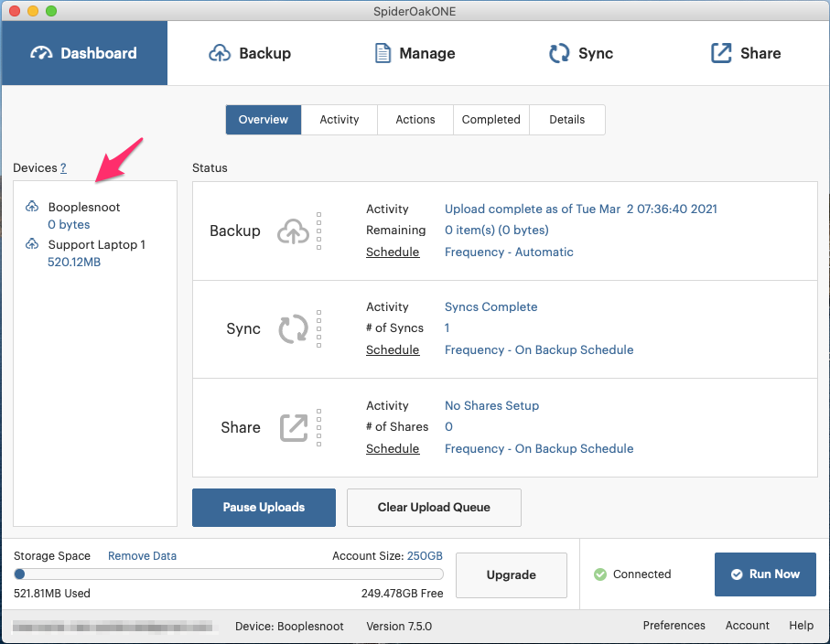Click the 250GB account size link
Viewport: 830px width, 644px height.
[425, 555]
